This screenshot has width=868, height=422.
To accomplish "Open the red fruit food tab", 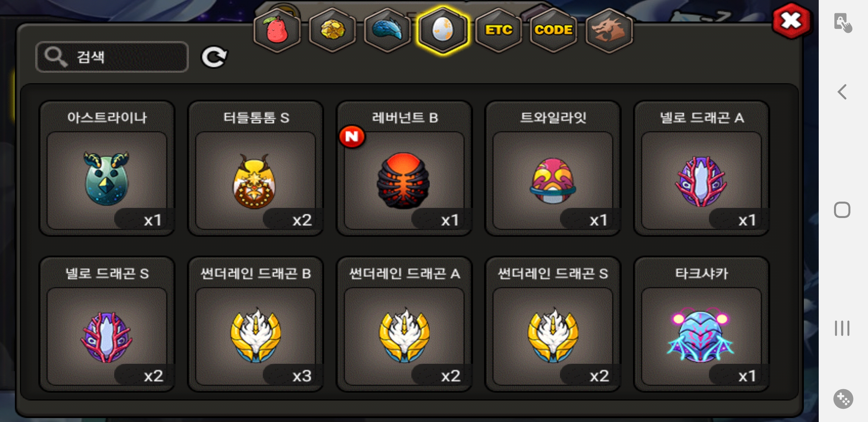I will coord(277,30).
